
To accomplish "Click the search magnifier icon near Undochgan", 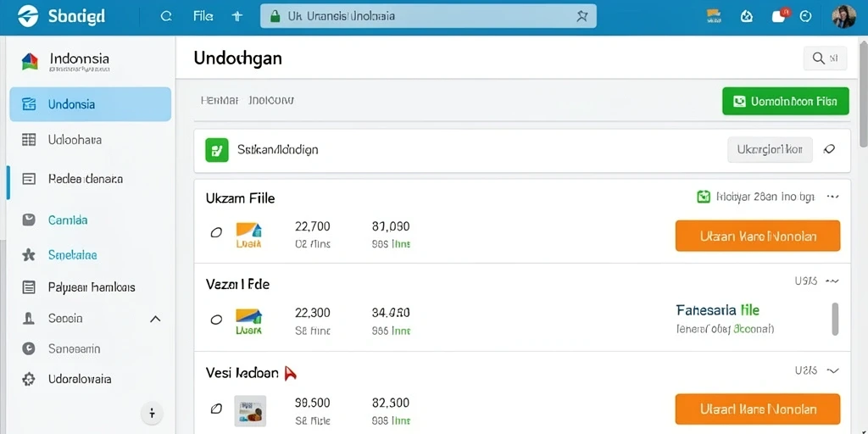I will coord(818,58).
